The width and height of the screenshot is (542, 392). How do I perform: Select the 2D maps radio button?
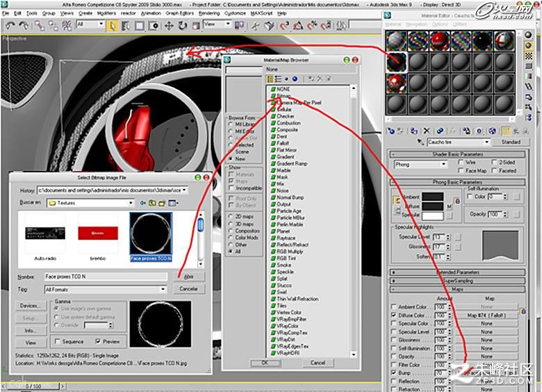coord(231,216)
